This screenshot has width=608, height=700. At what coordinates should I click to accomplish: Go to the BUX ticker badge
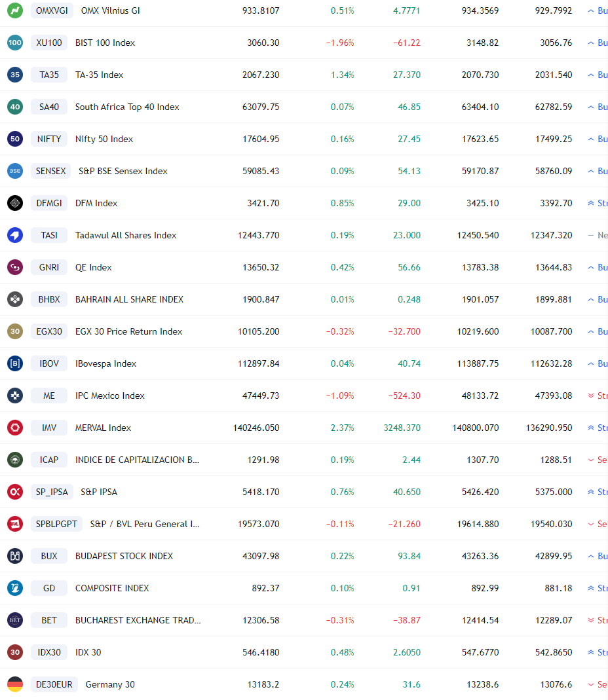click(x=49, y=556)
